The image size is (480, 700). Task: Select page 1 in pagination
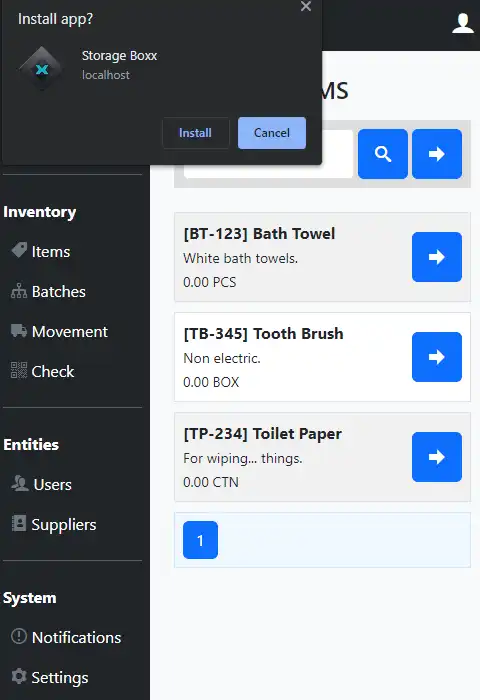pyautogui.click(x=200, y=540)
